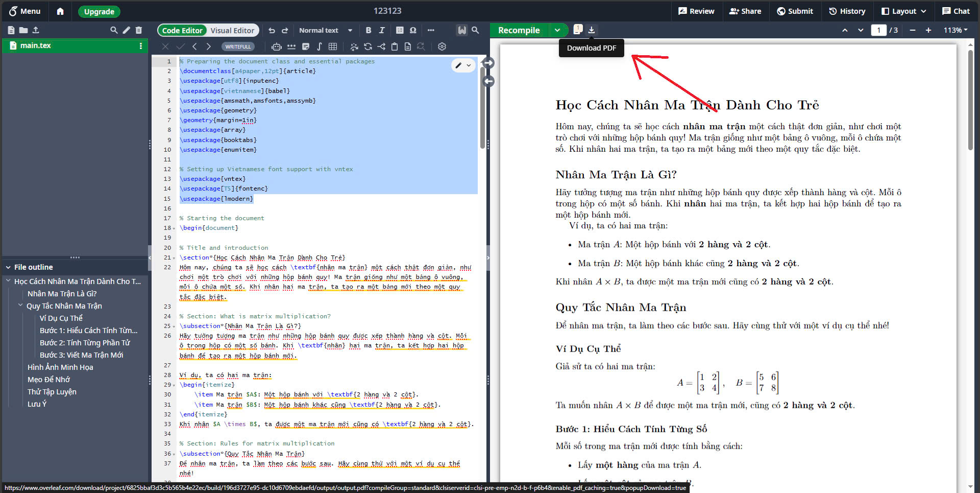Open the Recompile options dropdown arrow
This screenshot has width=980, height=493.
point(557,30)
